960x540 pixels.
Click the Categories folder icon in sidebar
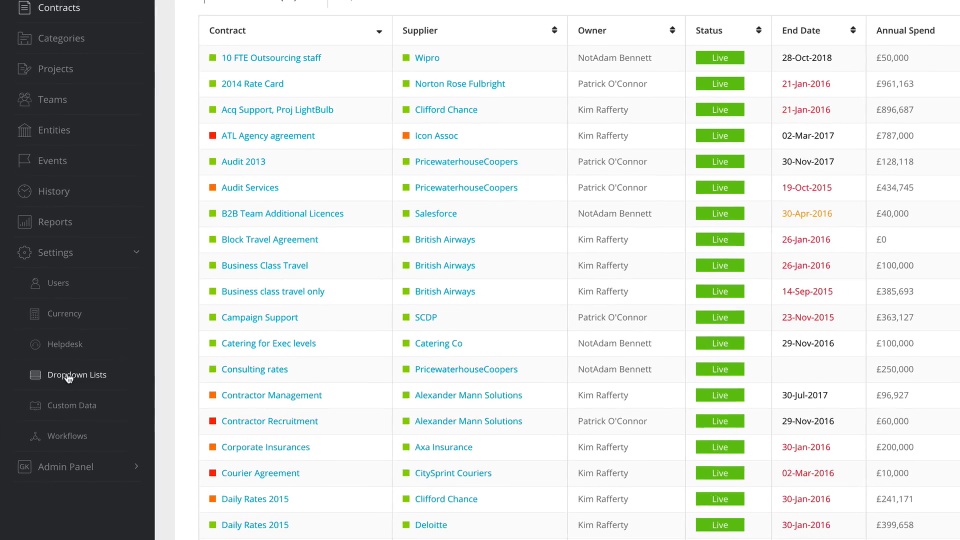point(24,39)
